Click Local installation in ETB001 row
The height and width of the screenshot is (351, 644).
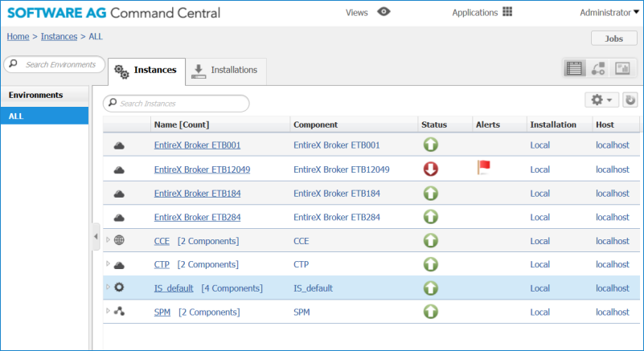pyautogui.click(x=540, y=145)
